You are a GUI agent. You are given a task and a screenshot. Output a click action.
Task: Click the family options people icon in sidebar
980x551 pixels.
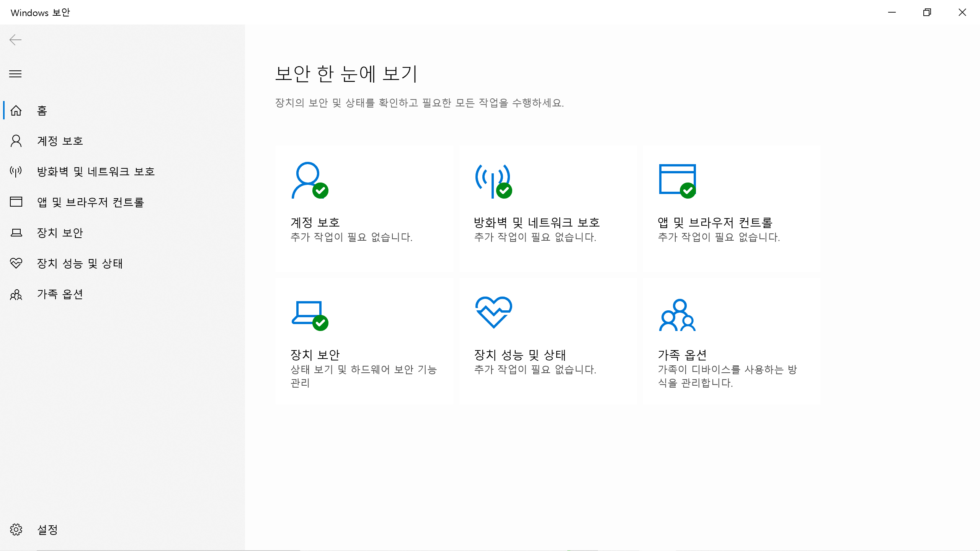pos(16,294)
